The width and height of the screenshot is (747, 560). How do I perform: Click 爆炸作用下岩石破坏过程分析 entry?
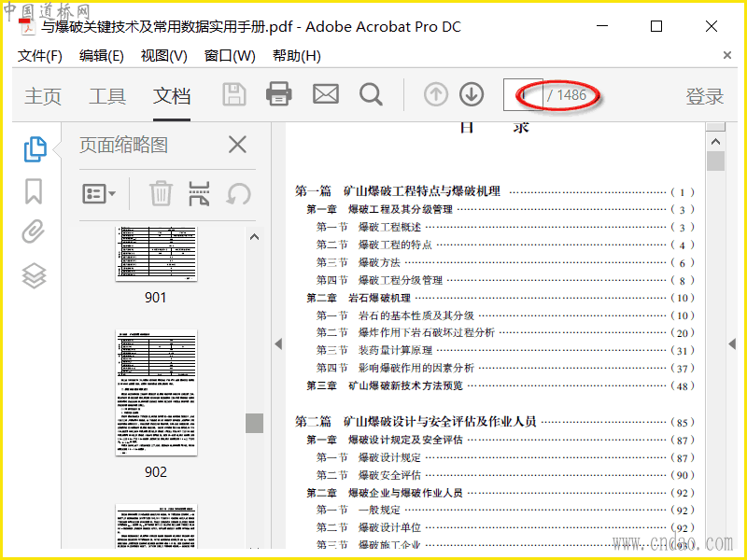click(x=505, y=332)
